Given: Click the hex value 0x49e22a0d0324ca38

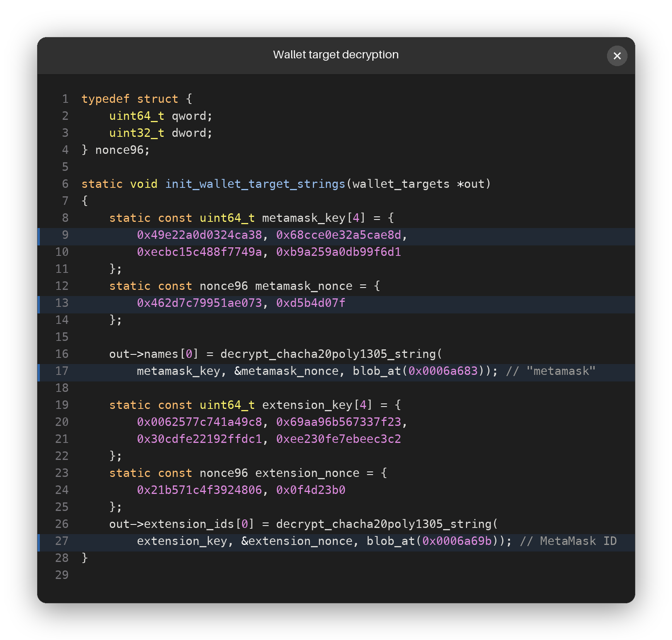Looking at the screenshot, I should coord(200,235).
